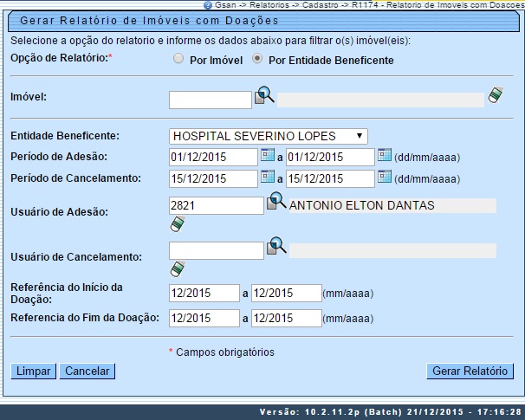
Task: Click the Por Imóvel label text
Action: pyautogui.click(x=217, y=61)
